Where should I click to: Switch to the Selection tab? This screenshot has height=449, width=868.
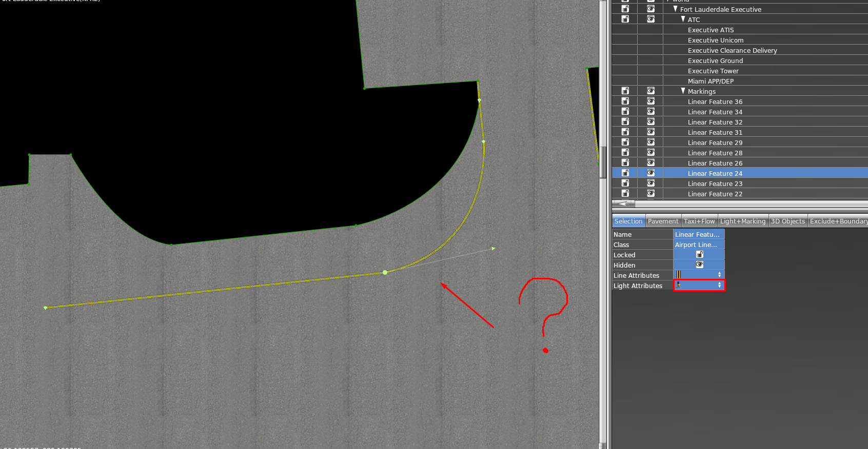tap(628, 221)
